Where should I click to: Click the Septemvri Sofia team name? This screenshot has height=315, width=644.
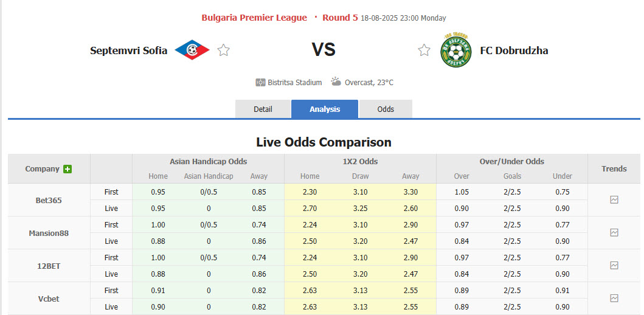[x=128, y=50]
